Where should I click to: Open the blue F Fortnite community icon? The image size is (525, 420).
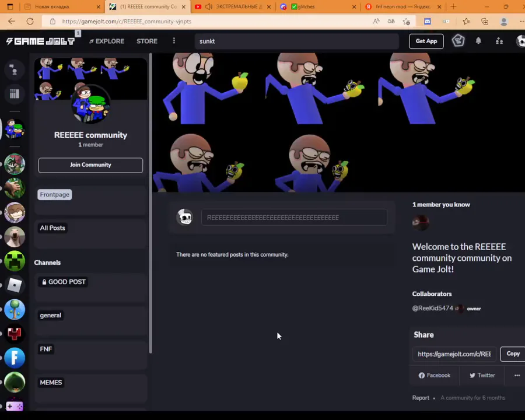click(15, 358)
